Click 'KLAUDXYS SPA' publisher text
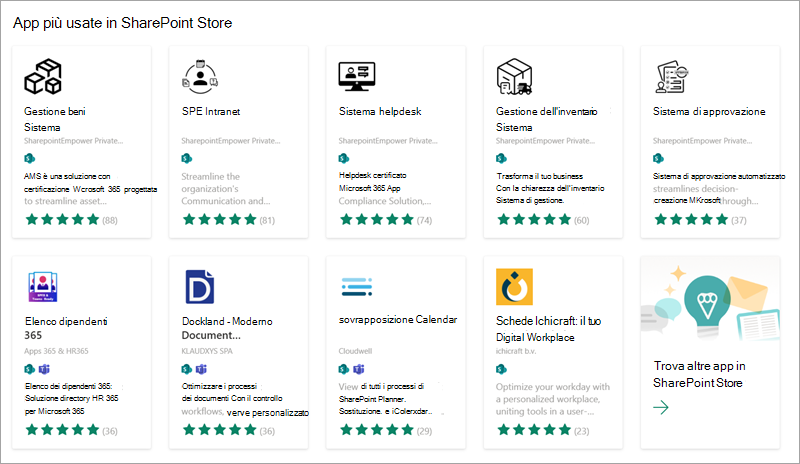This screenshot has height=464, width=800. [x=207, y=351]
